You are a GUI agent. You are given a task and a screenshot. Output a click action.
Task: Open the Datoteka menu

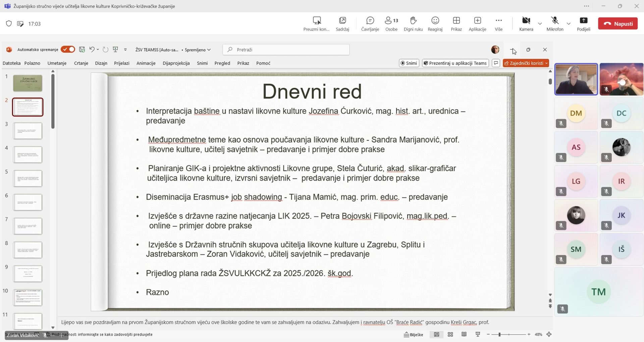(11, 63)
